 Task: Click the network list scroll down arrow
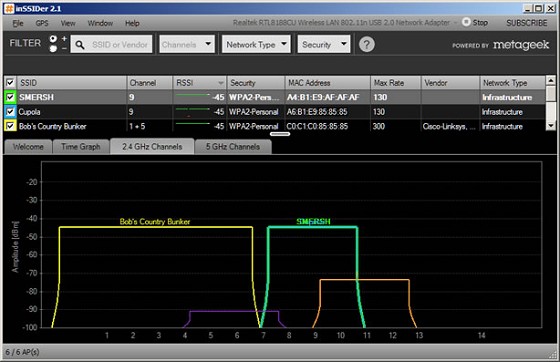[551, 125]
